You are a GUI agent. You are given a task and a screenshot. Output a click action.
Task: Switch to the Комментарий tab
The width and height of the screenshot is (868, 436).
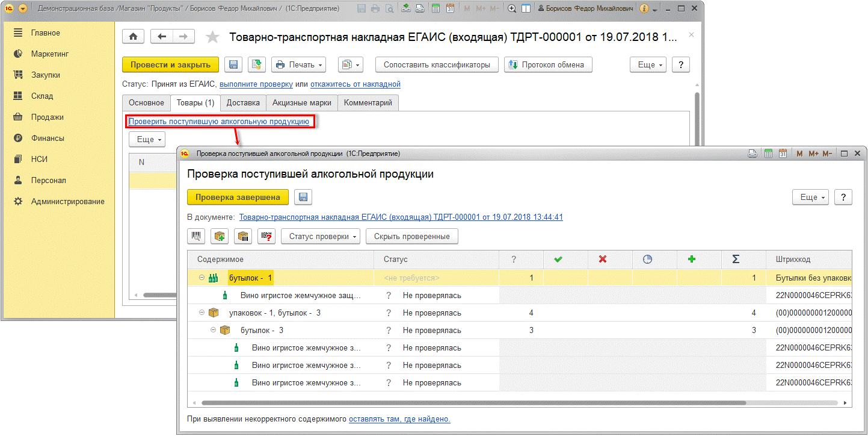pos(368,103)
